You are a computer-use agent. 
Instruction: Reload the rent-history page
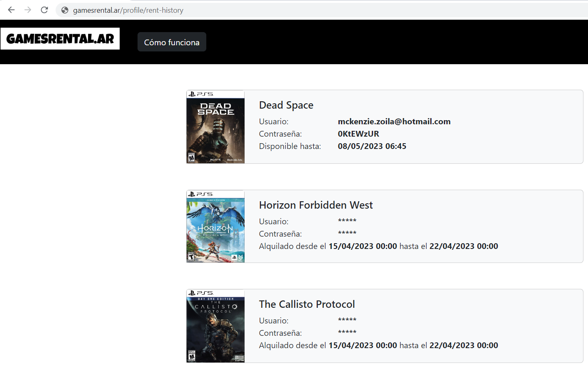tap(44, 10)
